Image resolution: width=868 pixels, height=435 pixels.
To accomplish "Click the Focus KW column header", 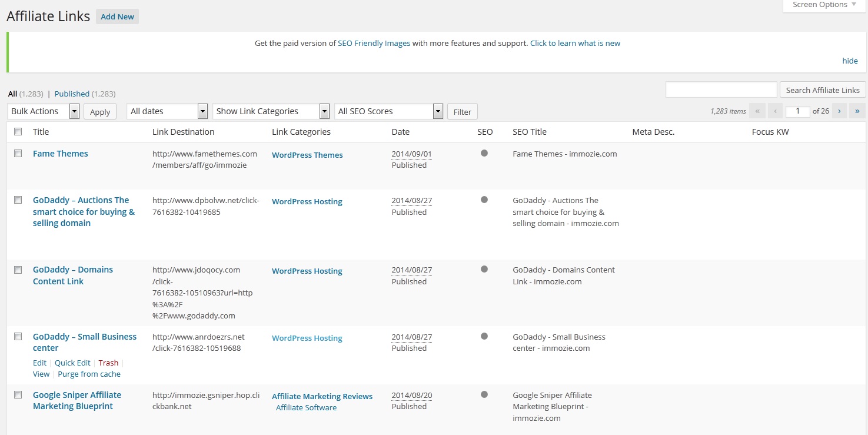I will coord(770,132).
